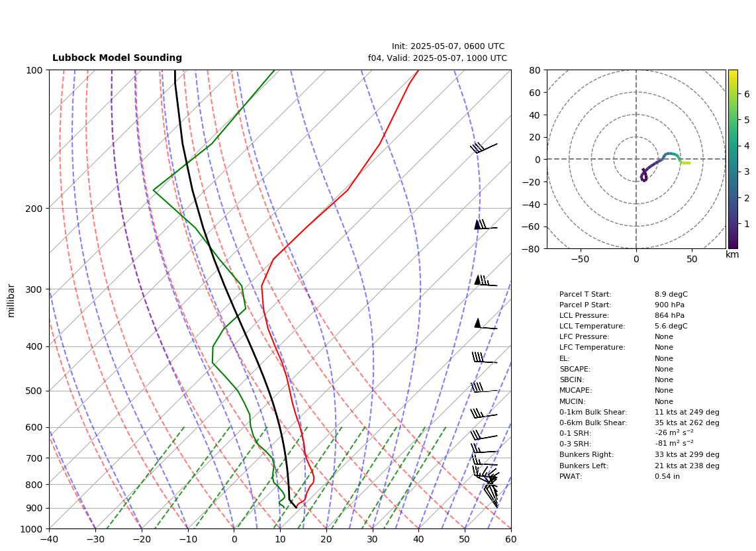The width and height of the screenshot is (756, 551).
Task: Select the "33 kts at 299 deg" value
Action: coord(687,454)
